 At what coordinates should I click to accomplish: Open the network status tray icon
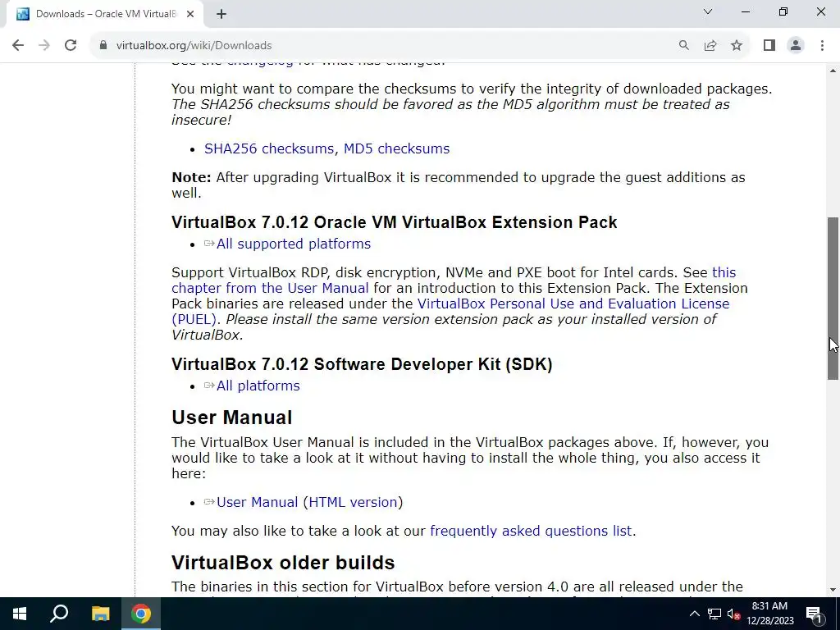pos(714,614)
